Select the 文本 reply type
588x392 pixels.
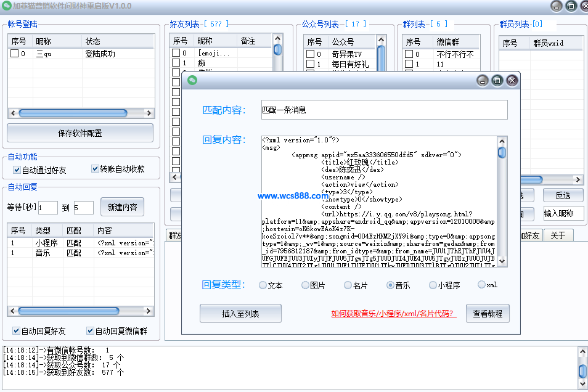[263, 285]
